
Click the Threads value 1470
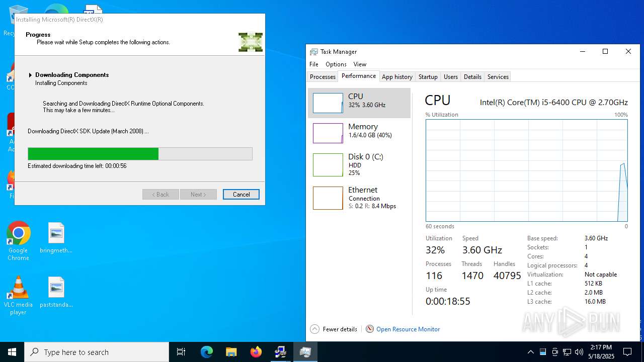tap(472, 276)
